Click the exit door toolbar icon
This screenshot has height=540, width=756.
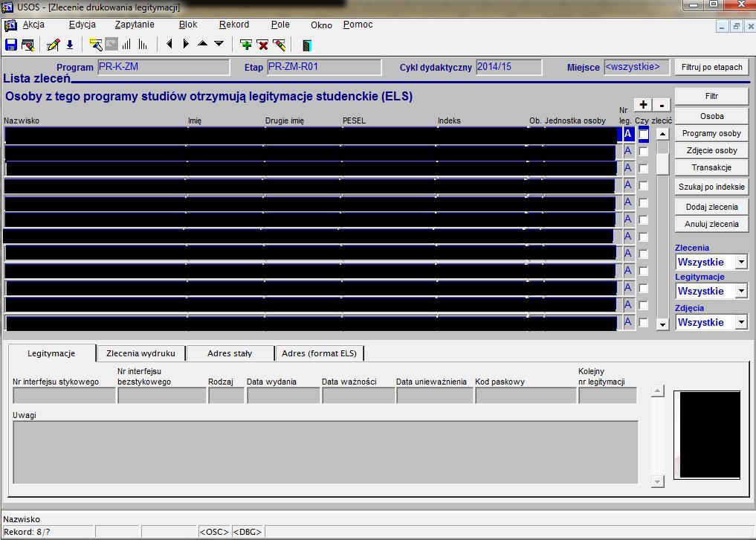pos(307,45)
